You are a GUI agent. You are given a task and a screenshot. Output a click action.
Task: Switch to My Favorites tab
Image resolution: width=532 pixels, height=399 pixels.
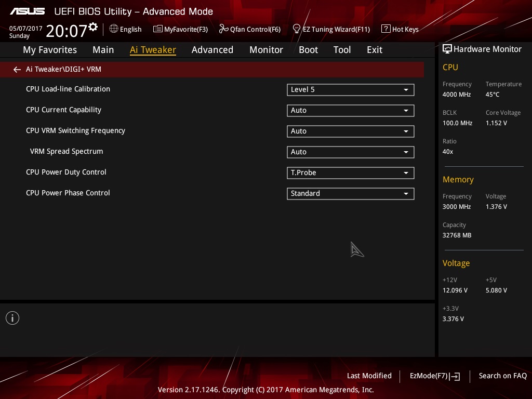click(x=50, y=50)
